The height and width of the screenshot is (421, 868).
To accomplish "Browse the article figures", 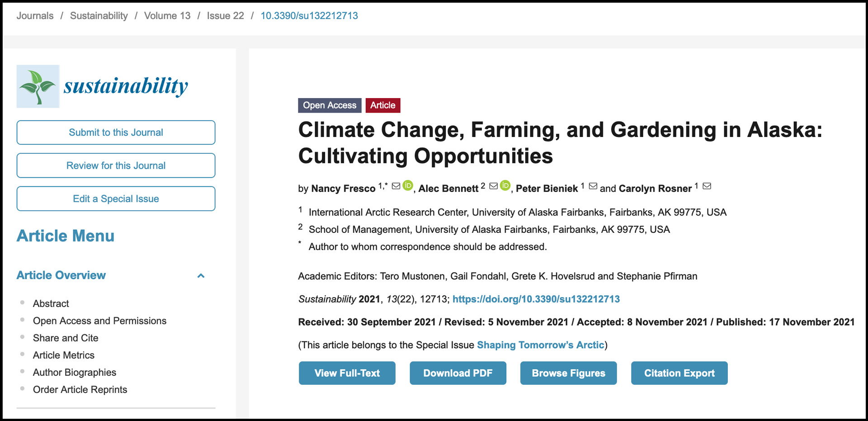I will pyautogui.click(x=568, y=373).
